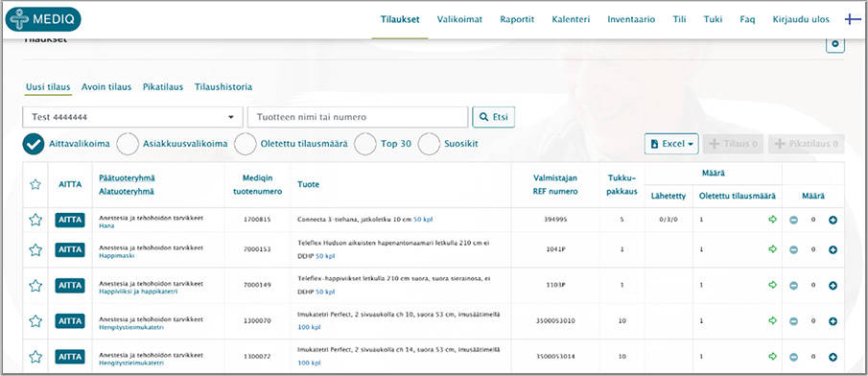This screenshot has height=376, width=868.
Task: Favorite the product 7000149 row star
Action: 35,285
